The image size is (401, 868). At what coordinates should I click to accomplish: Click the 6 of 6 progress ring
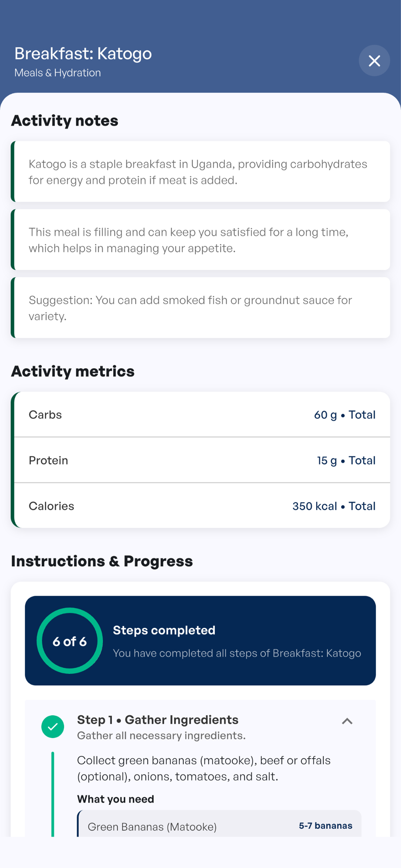click(x=70, y=641)
